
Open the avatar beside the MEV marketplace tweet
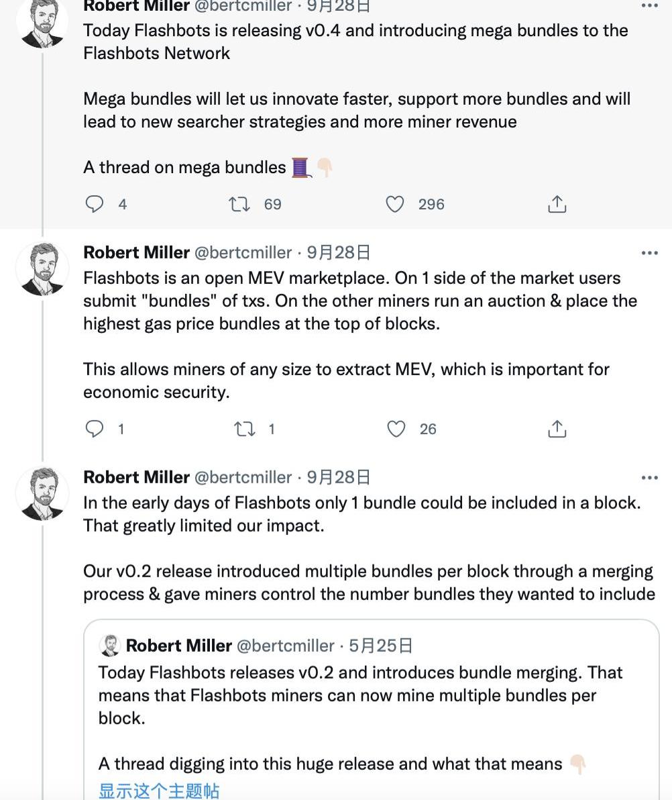pyautogui.click(x=42, y=268)
